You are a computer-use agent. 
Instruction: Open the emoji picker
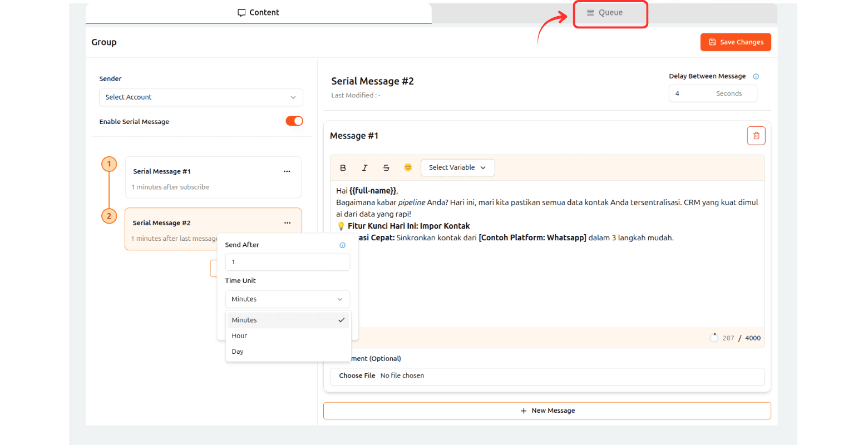point(408,167)
